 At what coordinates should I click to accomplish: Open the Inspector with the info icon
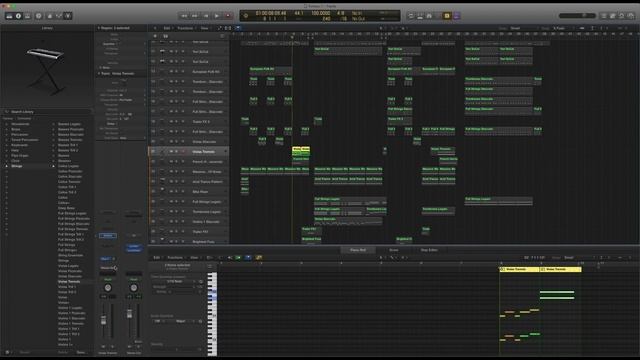[18, 16]
